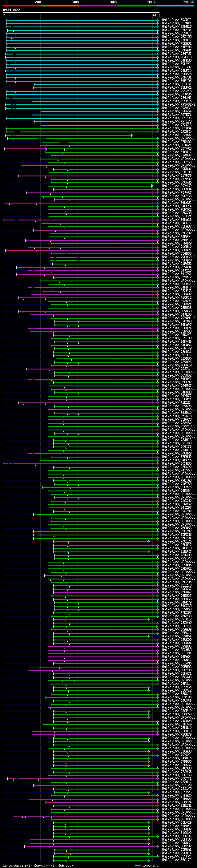Select label UniRef100_Q0BQF4
Screen dimensions: 197x868
tap(177, 853)
